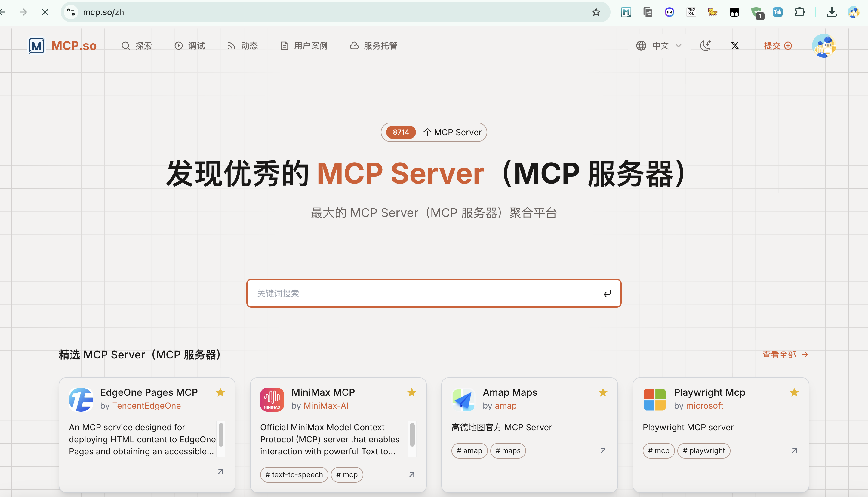Open the Downloads icon in the browser toolbar
This screenshot has width=868, height=497.
click(832, 12)
